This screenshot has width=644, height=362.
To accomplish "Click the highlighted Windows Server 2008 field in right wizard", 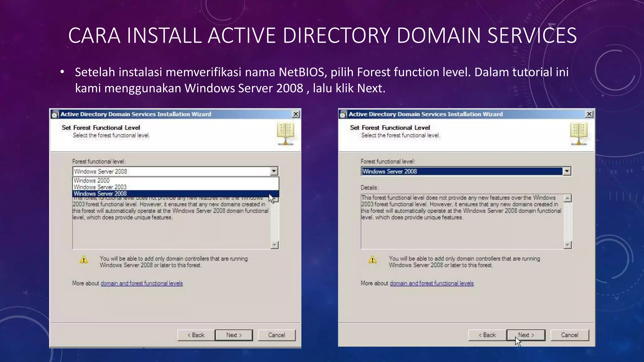I will coord(462,171).
